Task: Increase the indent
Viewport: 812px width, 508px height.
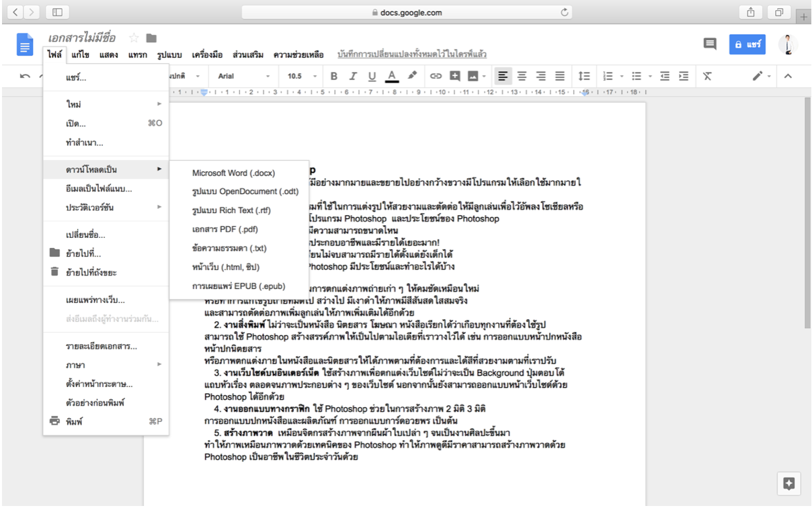Action: pyautogui.click(x=684, y=77)
